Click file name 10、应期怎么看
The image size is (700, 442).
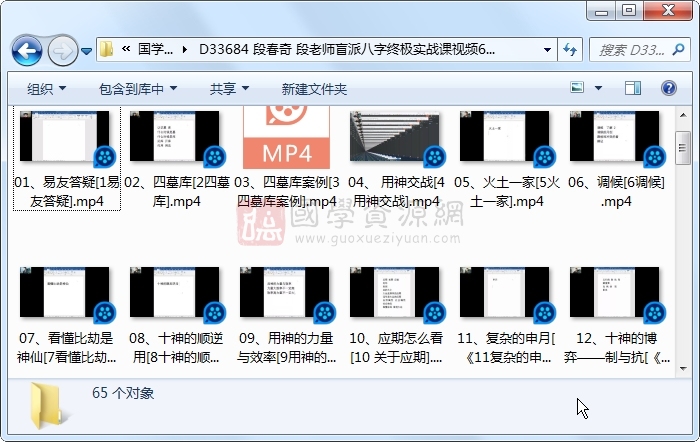point(396,347)
